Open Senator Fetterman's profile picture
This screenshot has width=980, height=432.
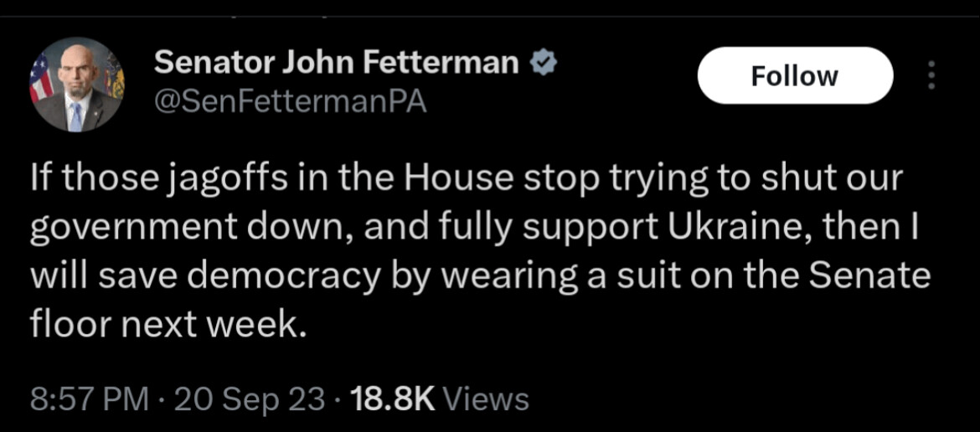pyautogui.click(x=77, y=85)
